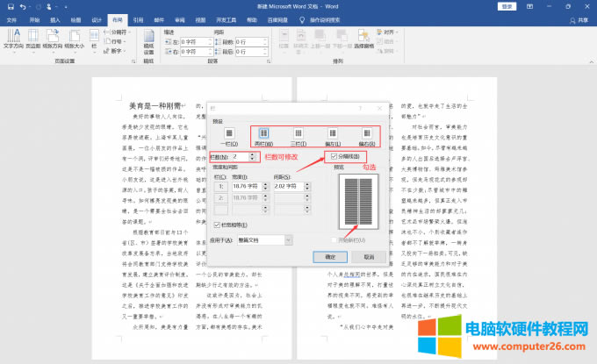Switch to the Design (设计) tab
Screen dimensions: 597x364
click(97, 20)
